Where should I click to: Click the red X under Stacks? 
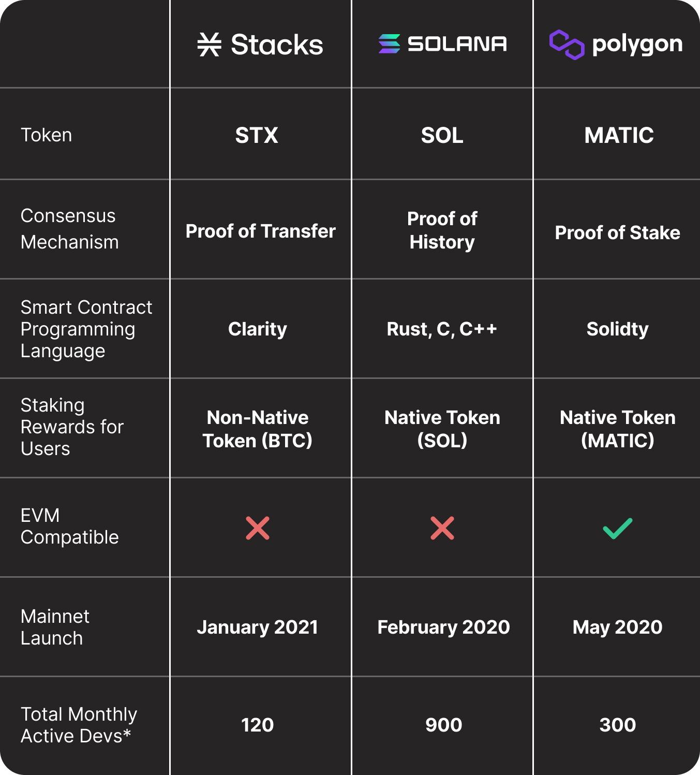coord(258,528)
